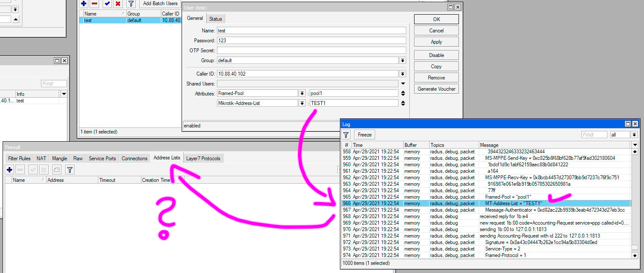Open Firewall filter funnel icon
The image size is (644, 273).
pos(70,170)
